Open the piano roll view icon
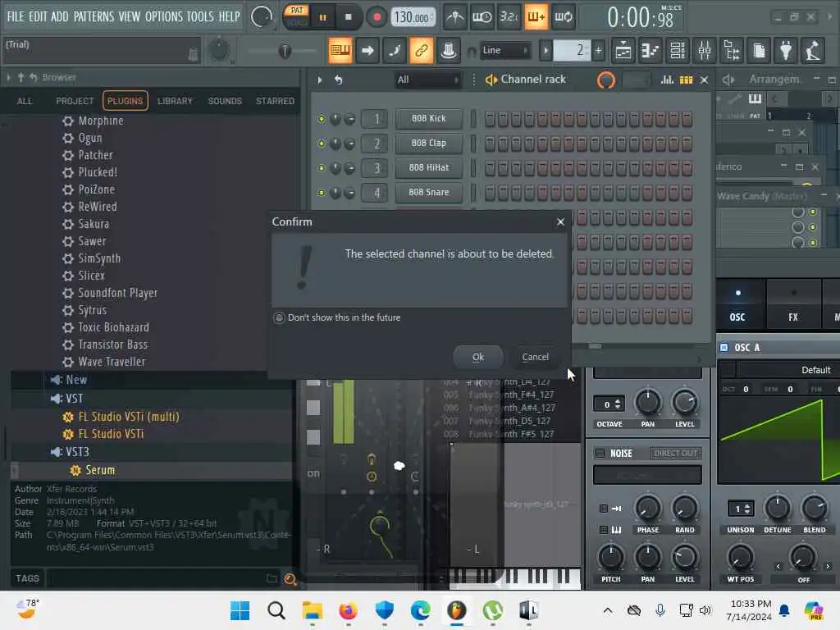 point(650,51)
